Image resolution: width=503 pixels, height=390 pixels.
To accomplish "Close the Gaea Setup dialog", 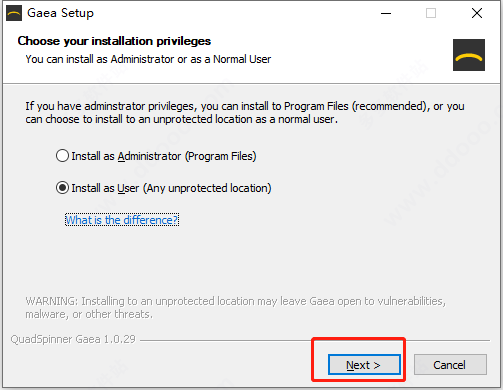I will (477, 13).
